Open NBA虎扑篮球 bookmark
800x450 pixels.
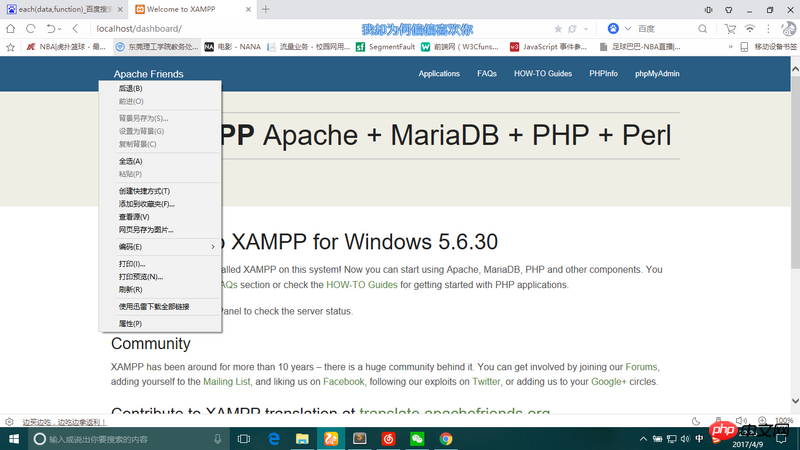point(66,47)
